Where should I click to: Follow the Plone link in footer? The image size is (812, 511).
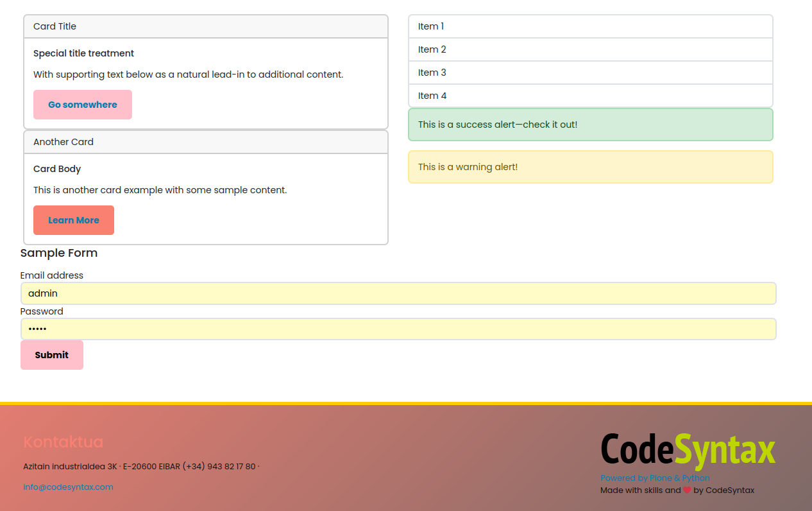click(x=661, y=478)
